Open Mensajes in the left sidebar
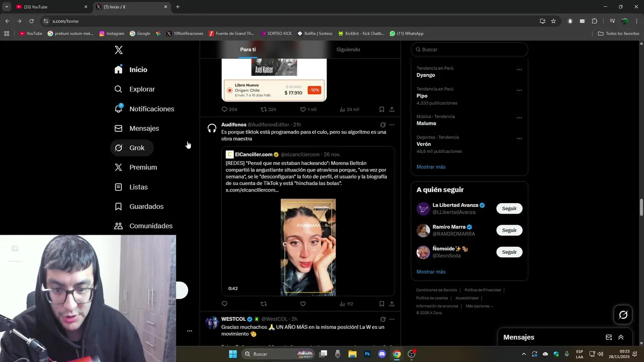Image resolution: width=644 pixels, height=362 pixels. [136, 128]
